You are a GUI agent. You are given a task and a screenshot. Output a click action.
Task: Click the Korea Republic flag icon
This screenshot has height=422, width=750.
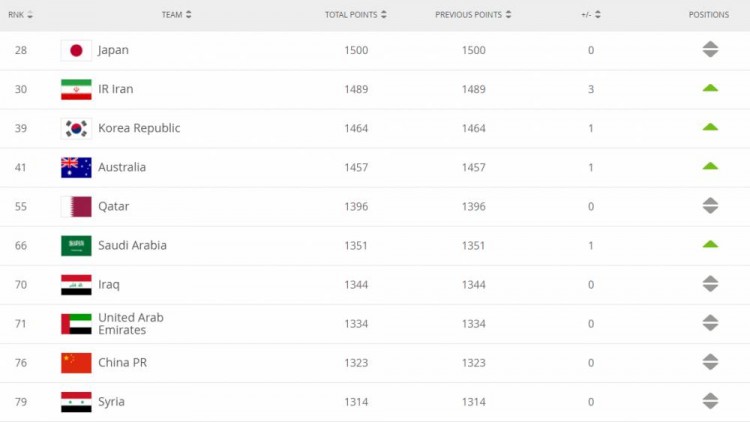76,128
